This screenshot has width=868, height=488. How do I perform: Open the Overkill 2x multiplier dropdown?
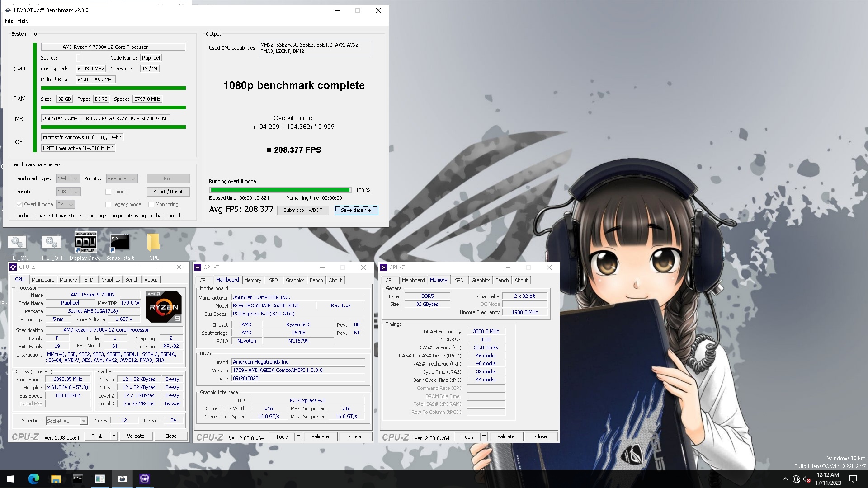65,204
